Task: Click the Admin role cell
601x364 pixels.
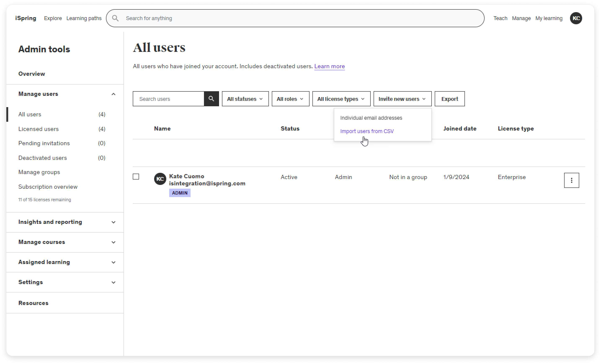Action: click(x=343, y=177)
